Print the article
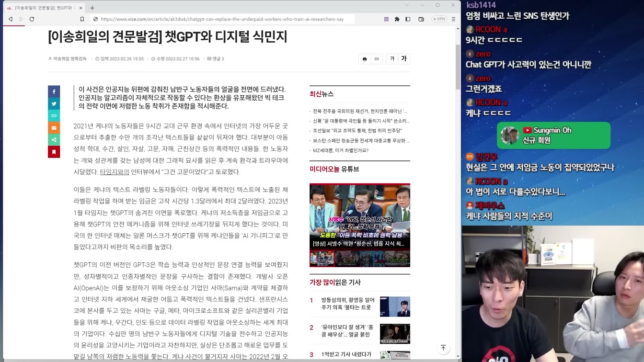Image resolution: width=644 pixels, height=362 pixels. pos(365,59)
